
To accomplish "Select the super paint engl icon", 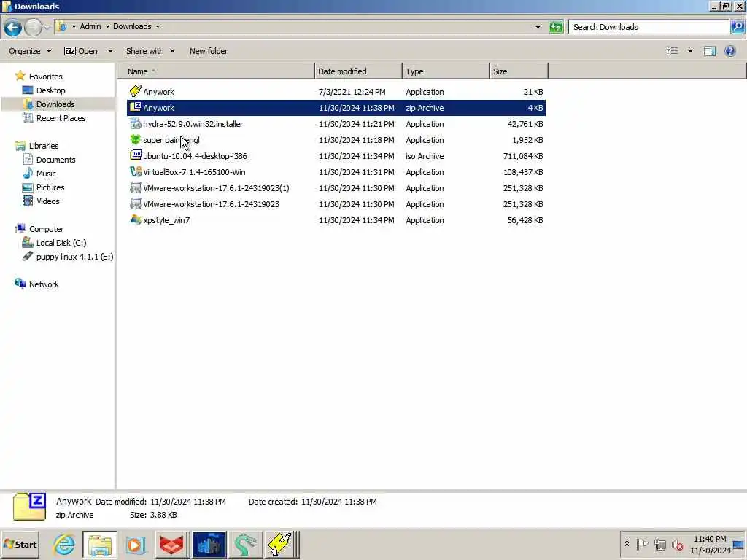I will (135, 140).
